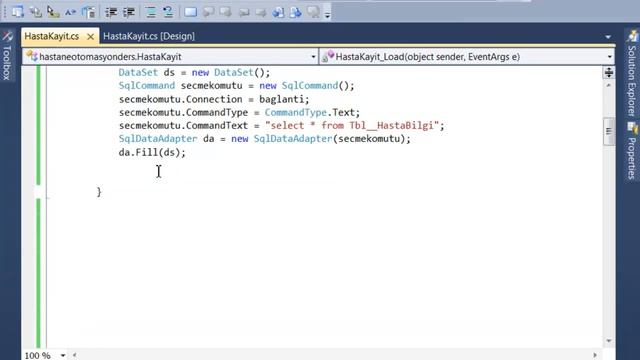This screenshot has width=640, height=360.
Task: Switch to the HastaKayit.cs [Design] tab
Action: [149, 36]
